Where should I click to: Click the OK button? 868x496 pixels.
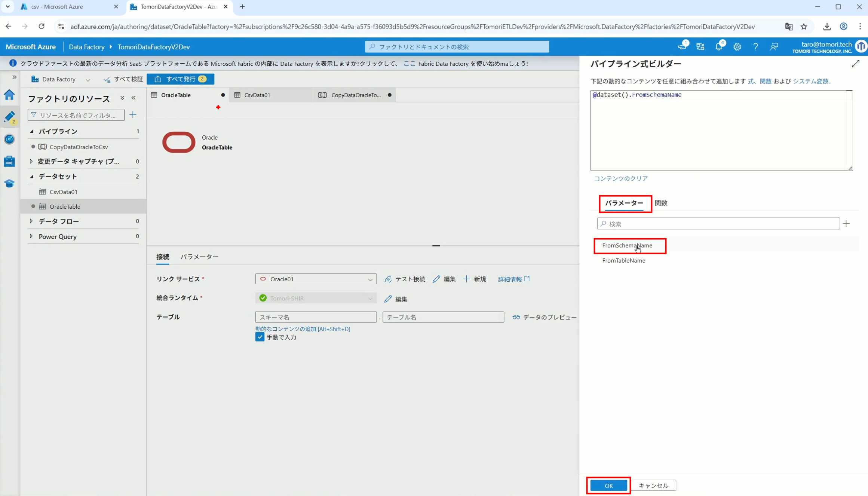click(x=608, y=486)
